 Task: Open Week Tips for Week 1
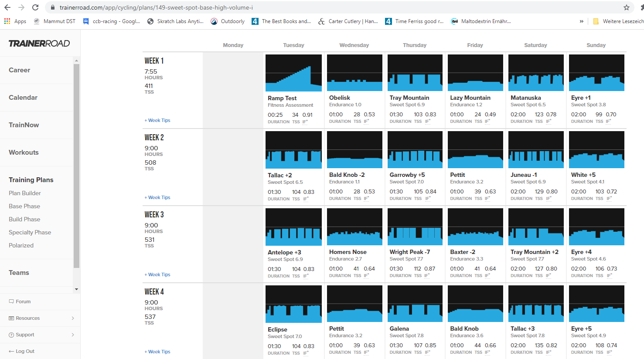click(x=157, y=120)
